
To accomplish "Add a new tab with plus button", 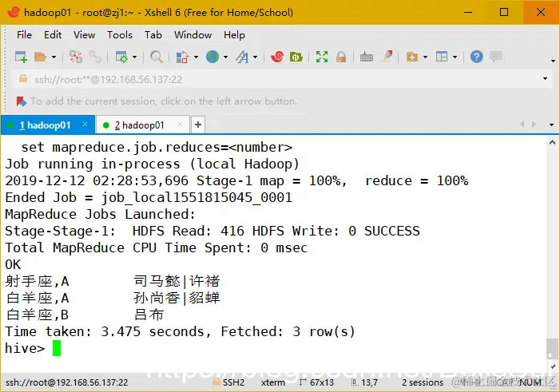I will 198,125.
